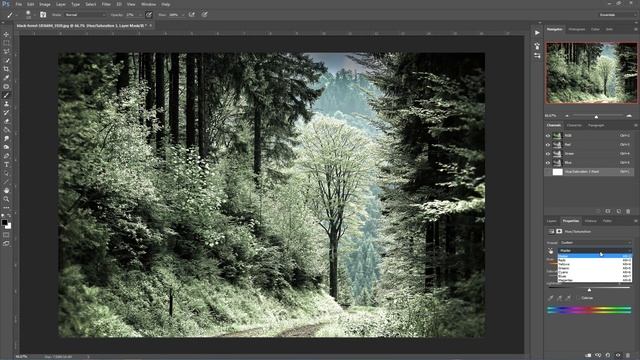Select the Zoom tool
Image resolution: width=640 pixels, height=360 pixels.
(x=6, y=199)
